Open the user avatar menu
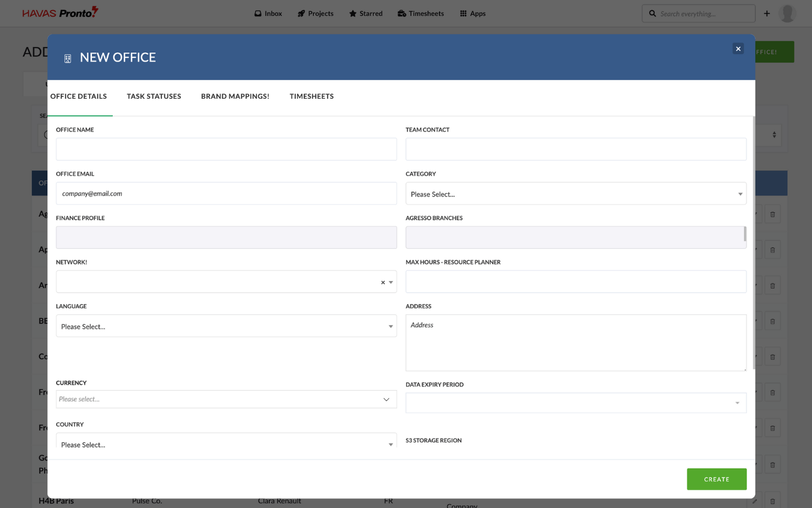The width and height of the screenshot is (812, 508). [787, 14]
